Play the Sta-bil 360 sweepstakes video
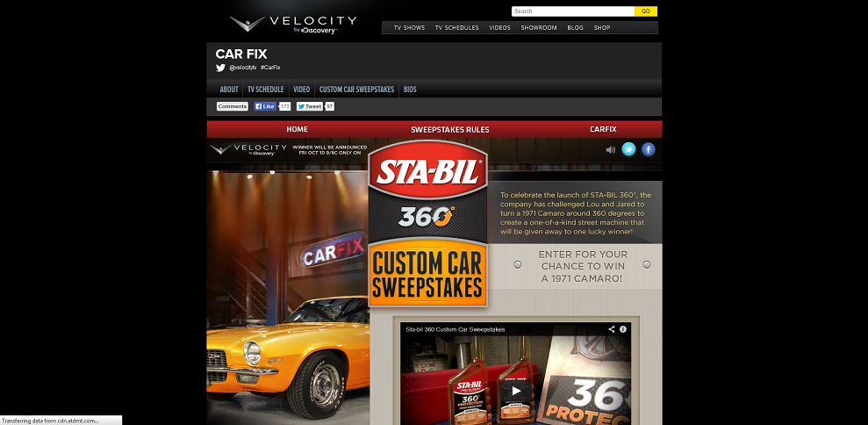 [x=516, y=391]
